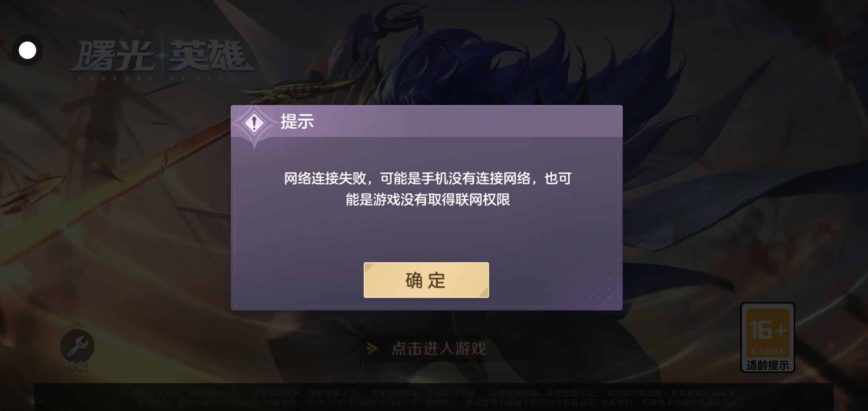Tap the CADPA text on the rating badge

[x=767, y=351]
